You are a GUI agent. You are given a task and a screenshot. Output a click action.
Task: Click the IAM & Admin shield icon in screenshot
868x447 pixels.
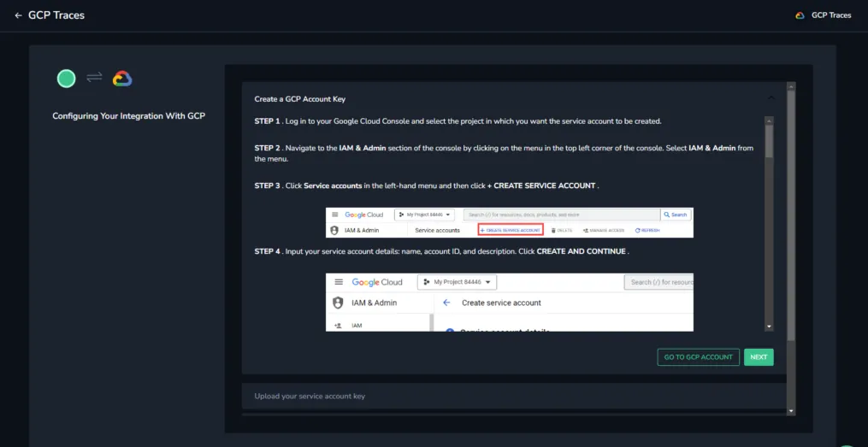[338, 303]
